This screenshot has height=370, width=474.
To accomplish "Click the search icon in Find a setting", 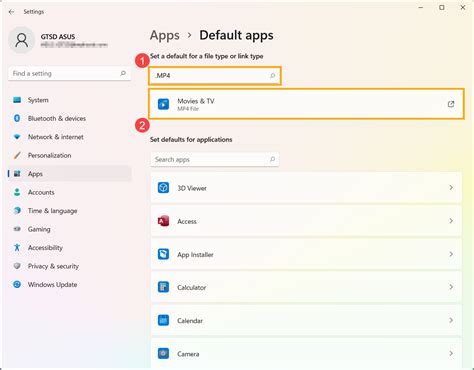I will 123,73.
